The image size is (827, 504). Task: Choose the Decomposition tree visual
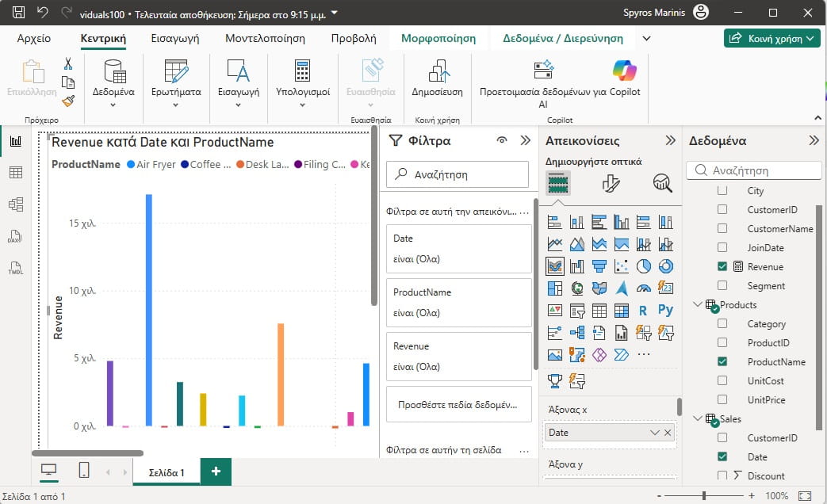(x=577, y=333)
